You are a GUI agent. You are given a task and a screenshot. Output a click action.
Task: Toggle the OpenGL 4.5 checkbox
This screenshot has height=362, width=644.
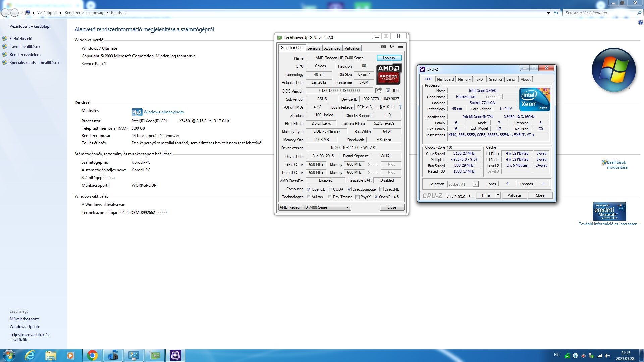[376, 197]
